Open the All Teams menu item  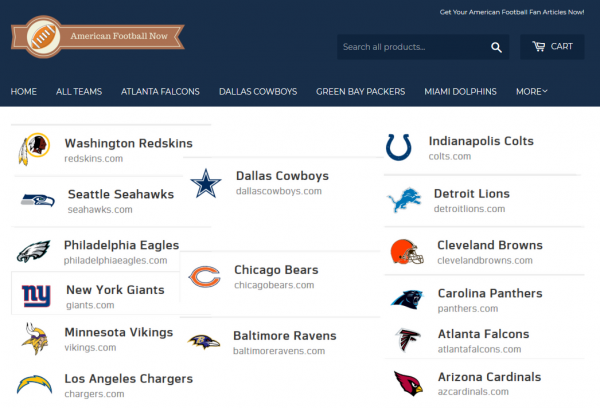[x=79, y=92]
